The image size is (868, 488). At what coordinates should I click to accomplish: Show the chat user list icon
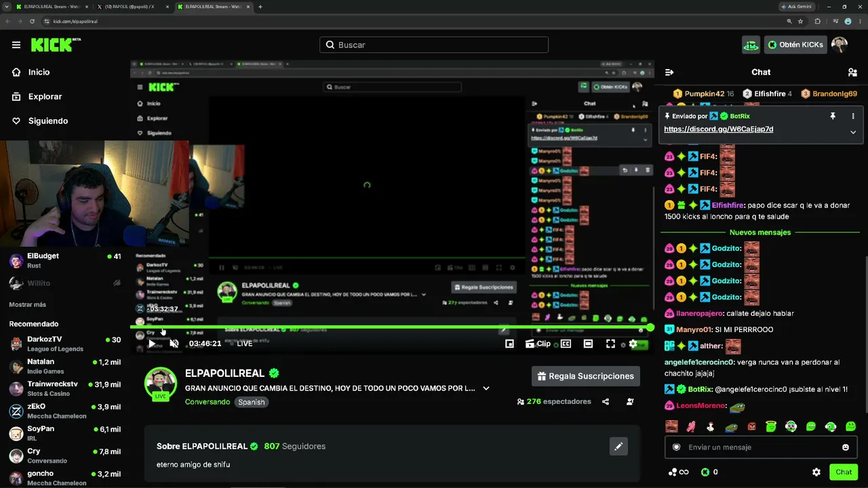point(852,72)
